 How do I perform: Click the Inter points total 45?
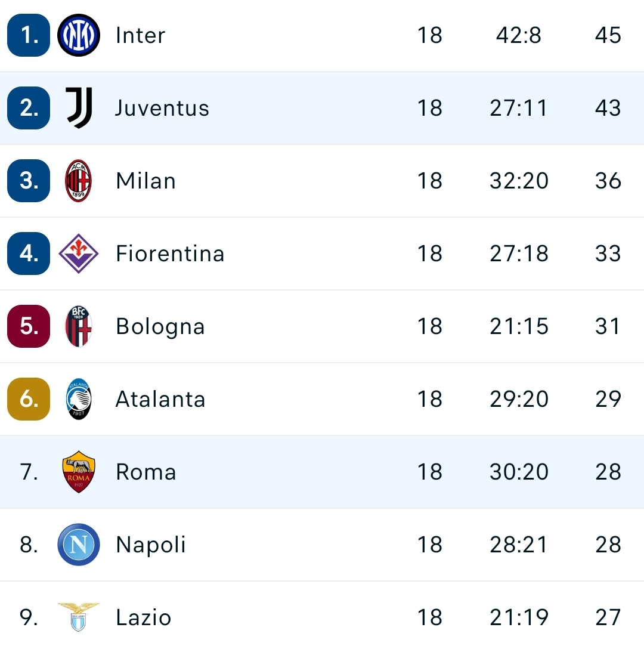pos(608,35)
